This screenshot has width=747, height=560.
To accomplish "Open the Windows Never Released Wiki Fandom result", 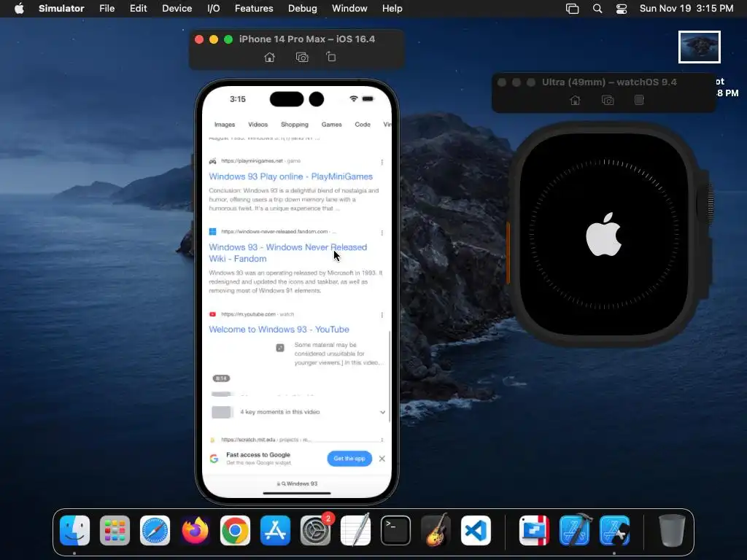I will tap(287, 253).
